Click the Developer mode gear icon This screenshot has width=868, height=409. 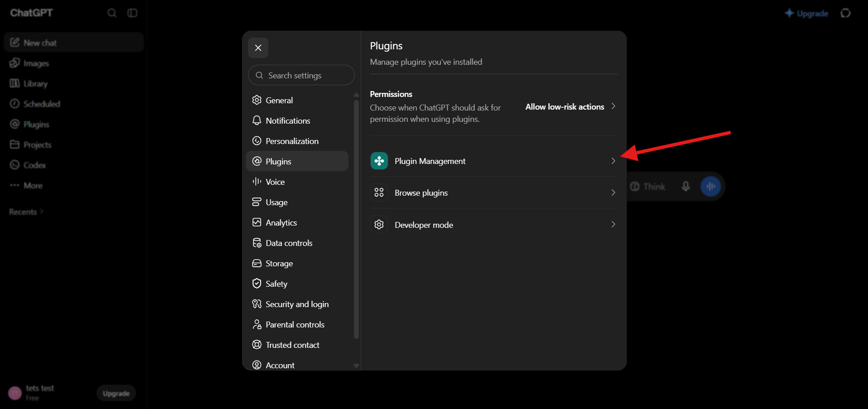[x=379, y=224]
